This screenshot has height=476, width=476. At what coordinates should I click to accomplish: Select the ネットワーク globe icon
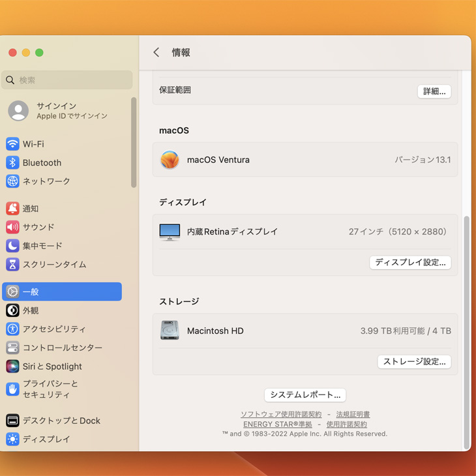point(12,181)
